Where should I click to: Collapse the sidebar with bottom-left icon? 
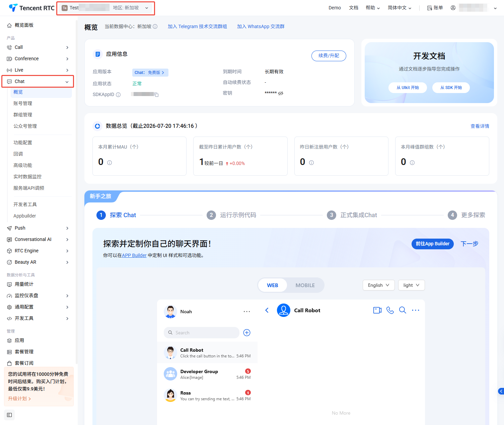[9, 415]
